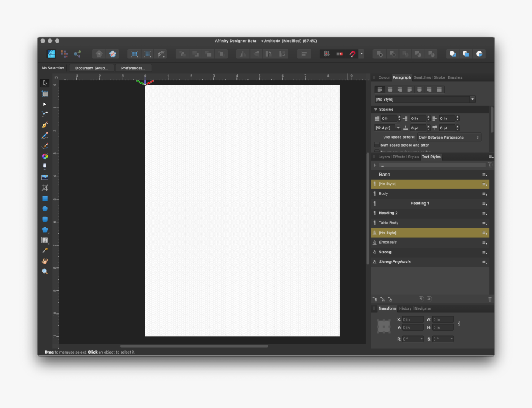532x408 pixels.
Task: Switch to the Layers tab
Action: point(384,157)
